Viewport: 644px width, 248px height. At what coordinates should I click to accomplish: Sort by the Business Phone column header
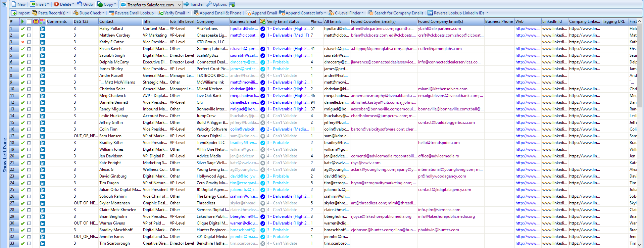[x=499, y=21]
